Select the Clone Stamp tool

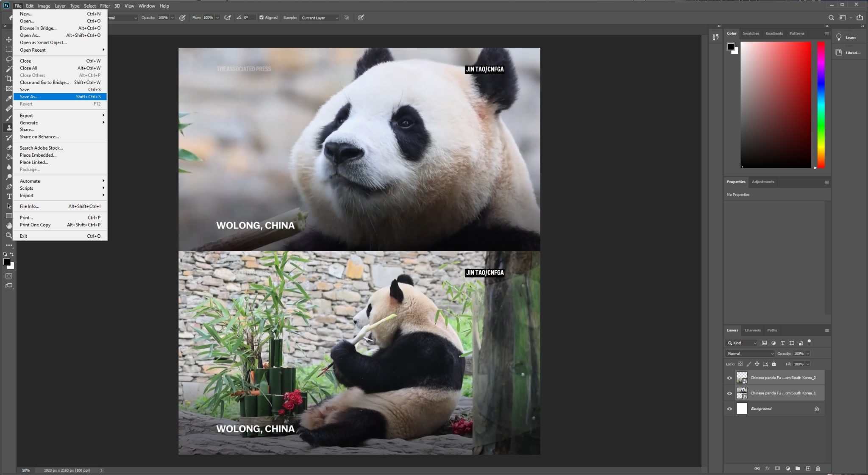(8, 128)
